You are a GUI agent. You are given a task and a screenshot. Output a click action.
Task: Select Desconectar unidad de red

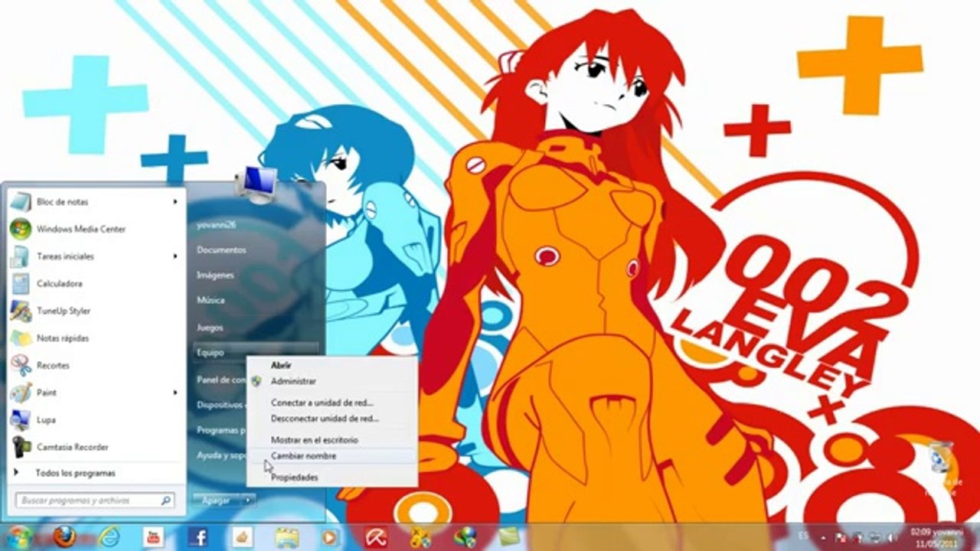(x=332, y=419)
